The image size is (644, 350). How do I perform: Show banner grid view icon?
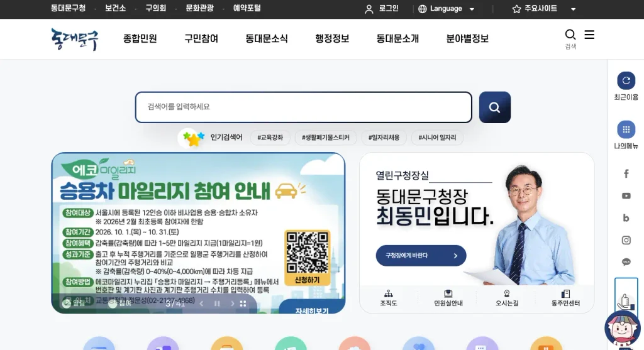(243, 304)
